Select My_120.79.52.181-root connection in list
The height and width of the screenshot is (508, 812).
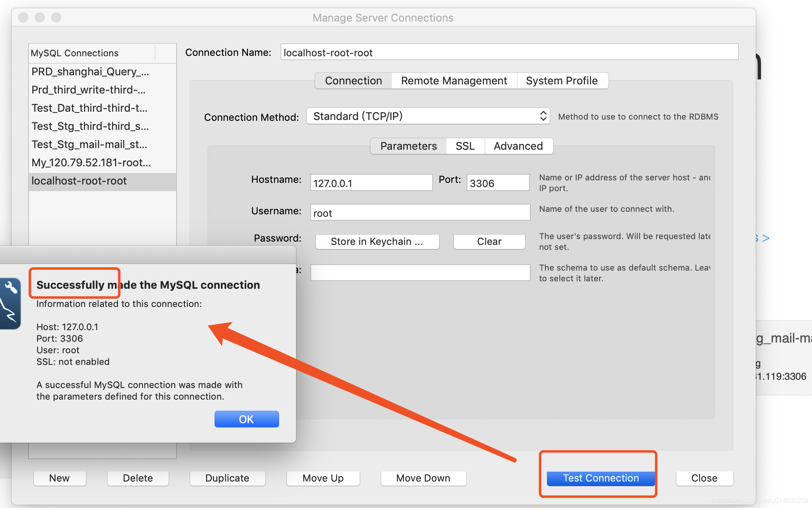[103, 163]
